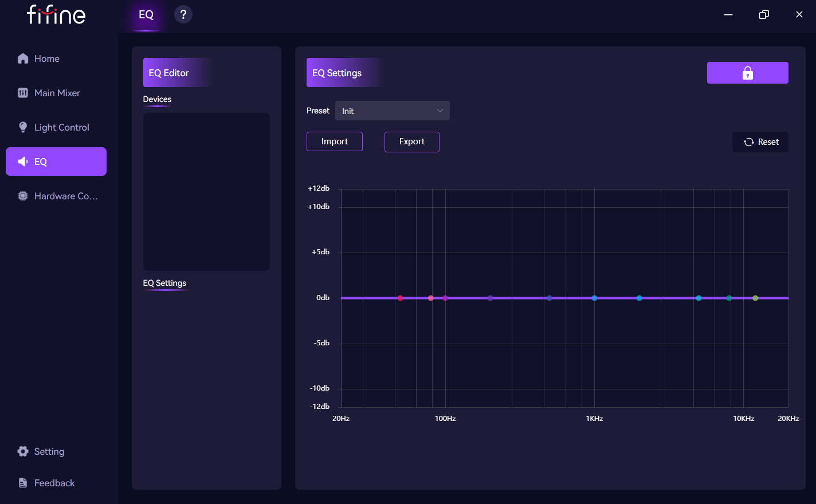This screenshot has height=504, width=816.
Task: Click the Home house icon
Action: point(23,58)
